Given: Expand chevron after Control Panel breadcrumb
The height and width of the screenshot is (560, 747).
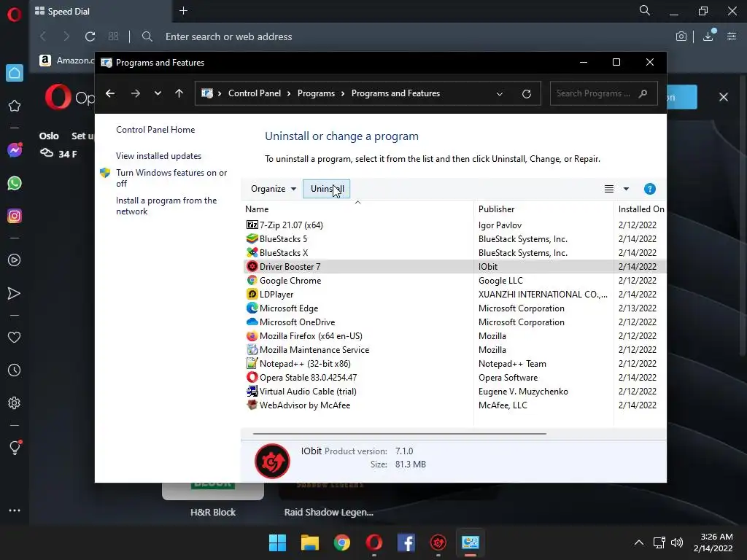Looking at the screenshot, I should (x=289, y=93).
